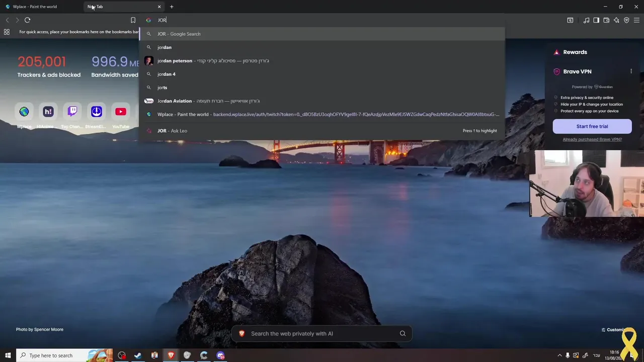
Task: Open photo credit Spencer Moore link
Action: coord(40,329)
